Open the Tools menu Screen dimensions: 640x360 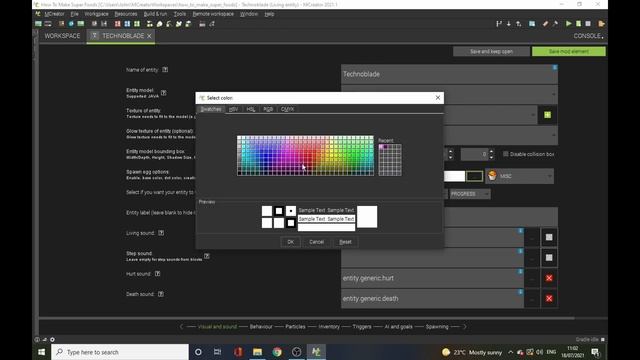[180, 14]
